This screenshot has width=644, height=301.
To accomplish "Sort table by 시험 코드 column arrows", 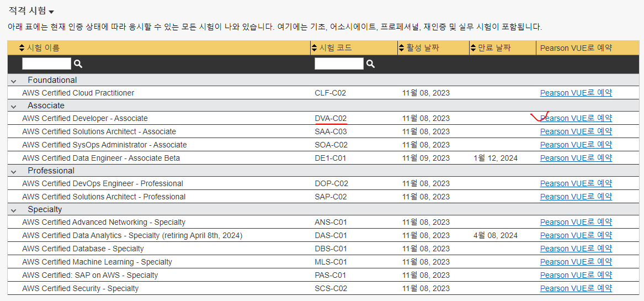I will pos(315,48).
